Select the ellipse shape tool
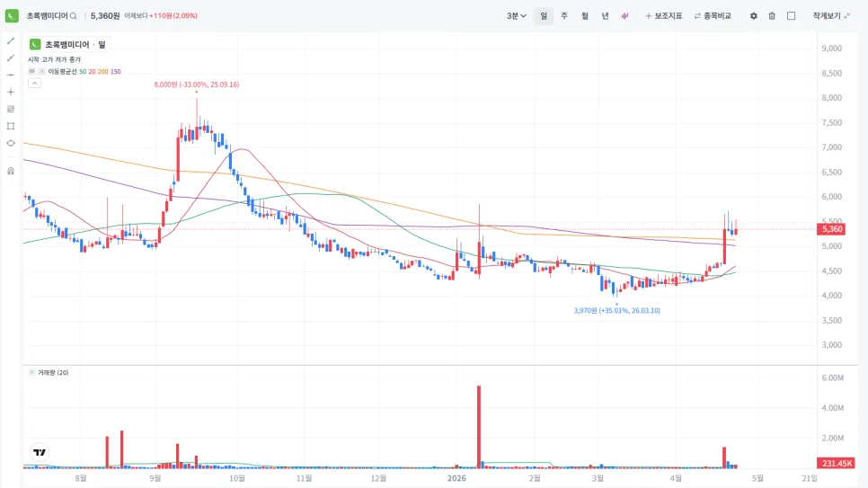 coord(11,143)
